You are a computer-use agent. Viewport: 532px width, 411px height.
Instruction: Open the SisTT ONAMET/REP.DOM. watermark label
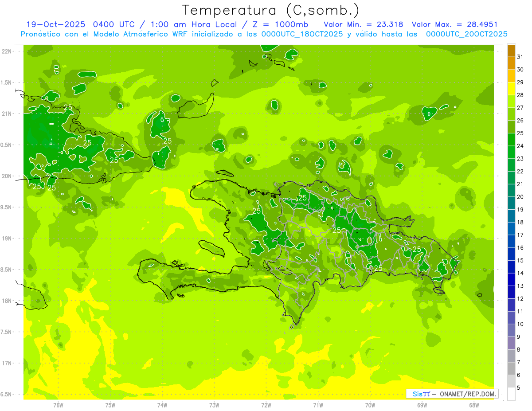(452, 394)
